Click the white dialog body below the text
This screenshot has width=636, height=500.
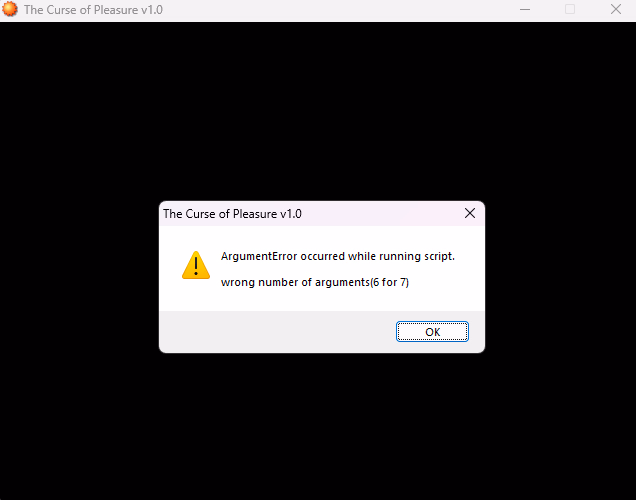pos(322,301)
